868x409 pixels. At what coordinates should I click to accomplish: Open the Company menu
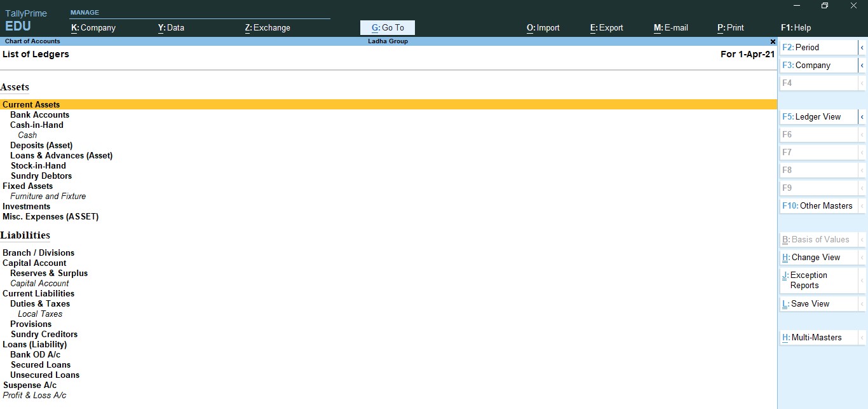[x=93, y=28]
